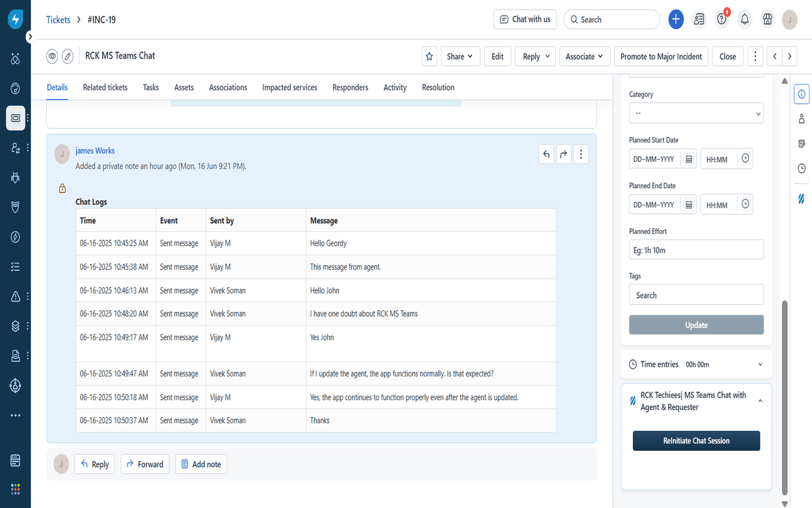
Task: Open the notifications bell icon
Action: [x=745, y=19]
